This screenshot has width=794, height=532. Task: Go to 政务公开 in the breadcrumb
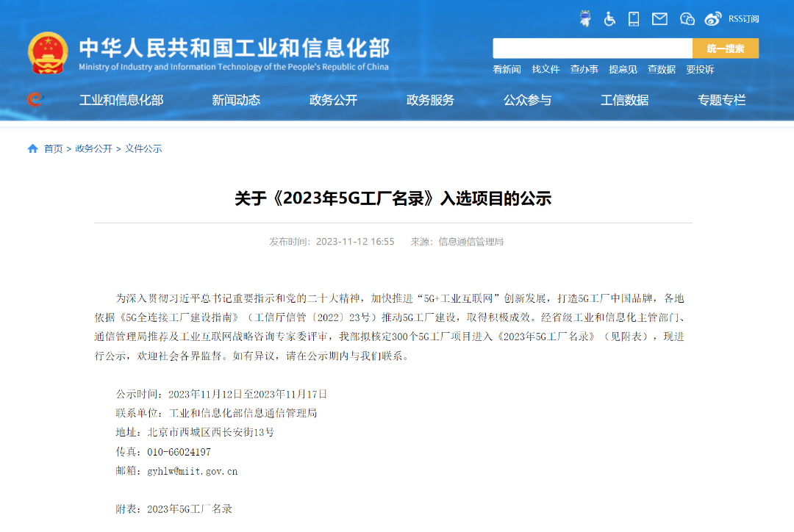[x=93, y=148]
